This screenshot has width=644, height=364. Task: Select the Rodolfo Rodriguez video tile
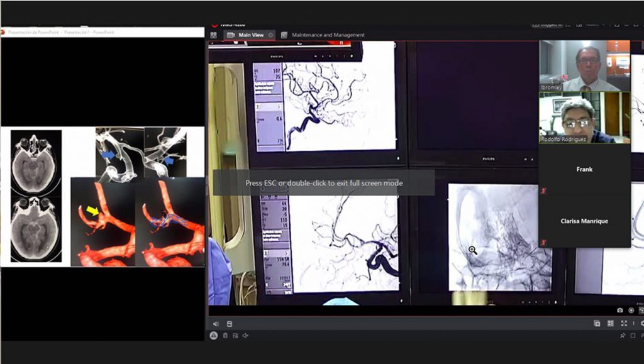pos(584,118)
